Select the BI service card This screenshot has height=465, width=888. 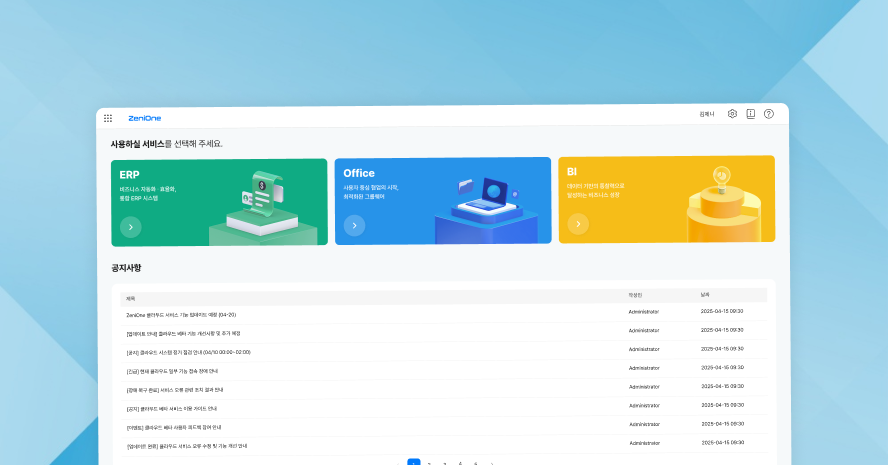pos(667,199)
